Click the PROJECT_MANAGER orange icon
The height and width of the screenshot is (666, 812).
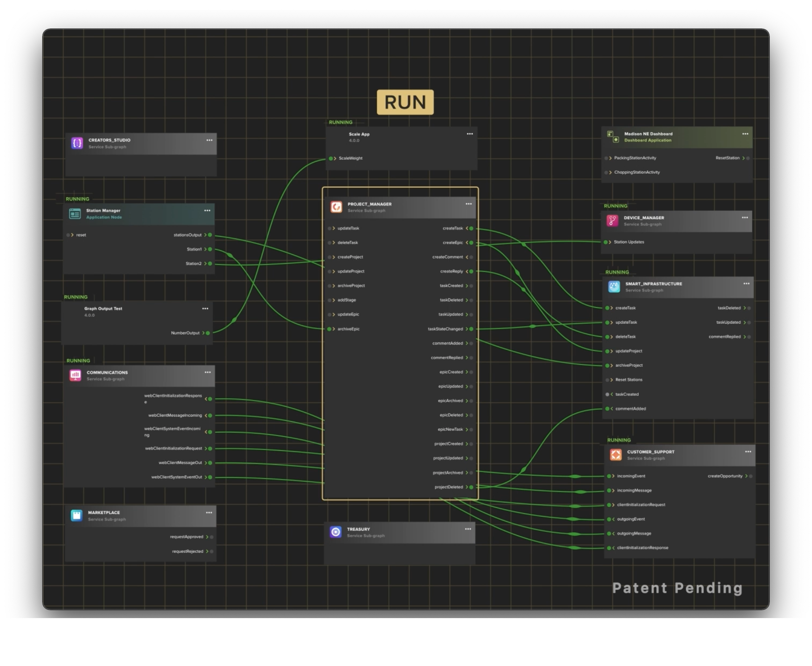[x=336, y=207]
